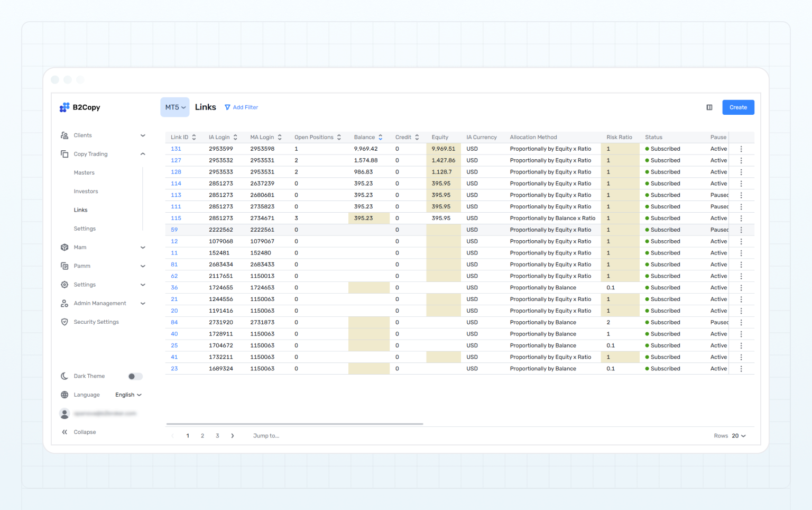Viewport: 812px width, 510px height.
Task: Click the Jump to page input field
Action: (266, 436)
